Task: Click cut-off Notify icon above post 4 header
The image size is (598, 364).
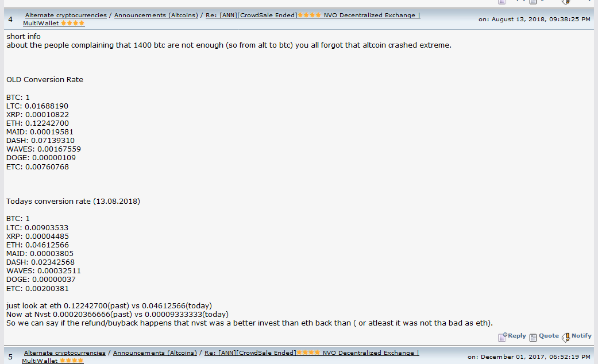Action: [566, 2]
